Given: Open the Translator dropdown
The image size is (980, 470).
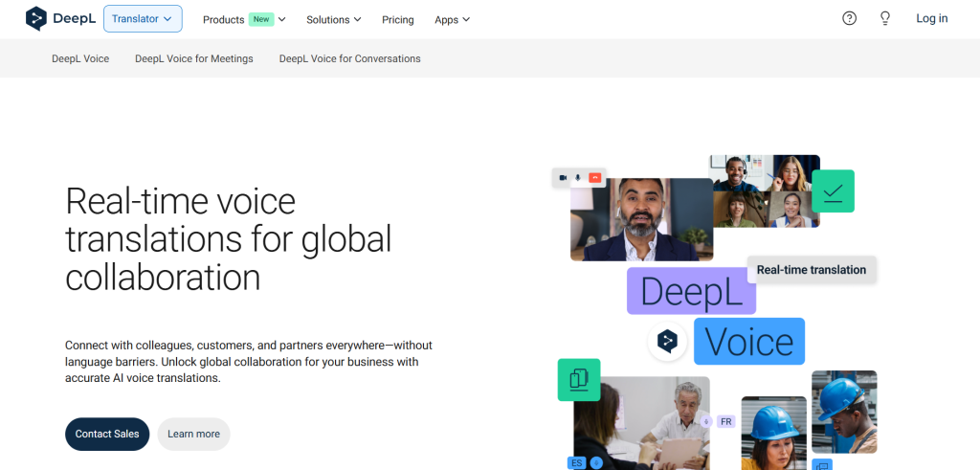Looking at the screenshot, I should click(x=143, y=18).
